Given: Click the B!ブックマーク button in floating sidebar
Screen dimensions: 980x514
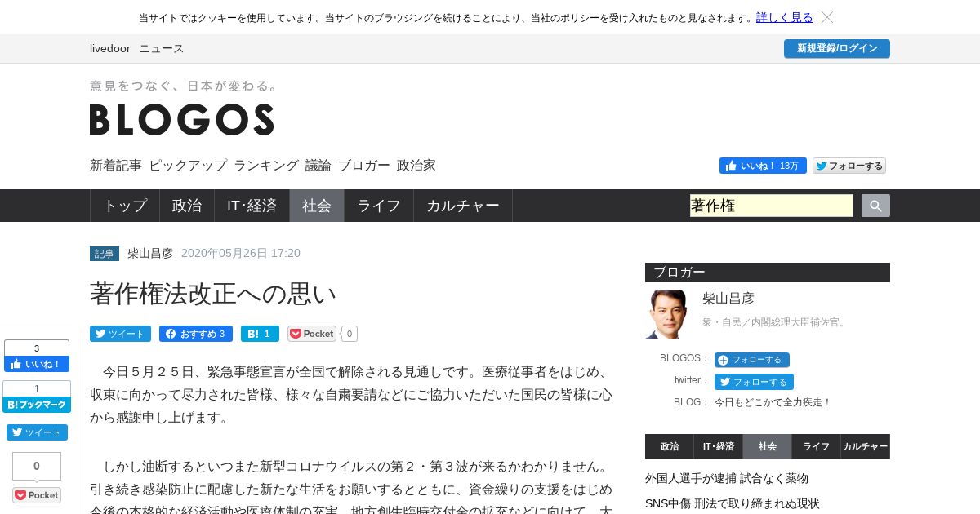Looking at the screenshot, I should tap(37, 405).
